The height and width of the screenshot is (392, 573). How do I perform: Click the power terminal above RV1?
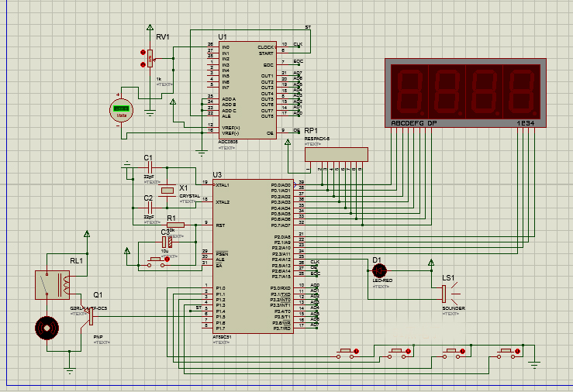point(150,27)
